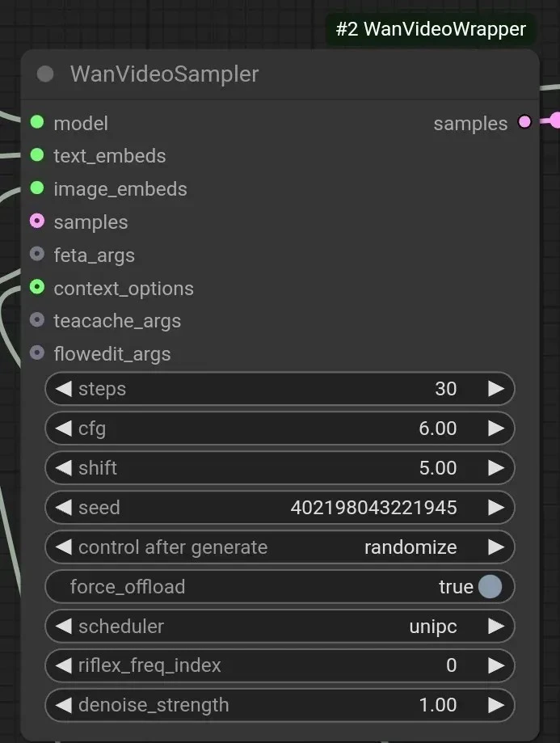Click the samples output connector
This screenshot has width=560, height=743.
point(524,122)
